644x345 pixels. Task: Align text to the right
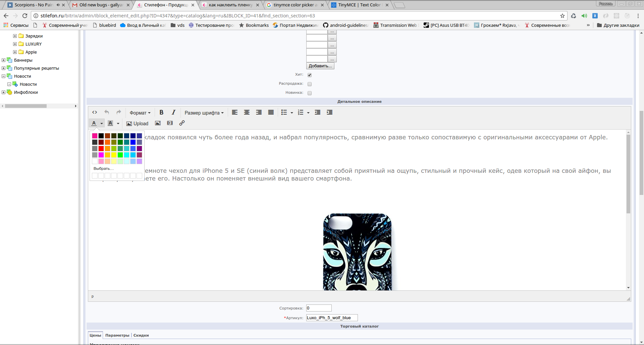click(259, 113)
